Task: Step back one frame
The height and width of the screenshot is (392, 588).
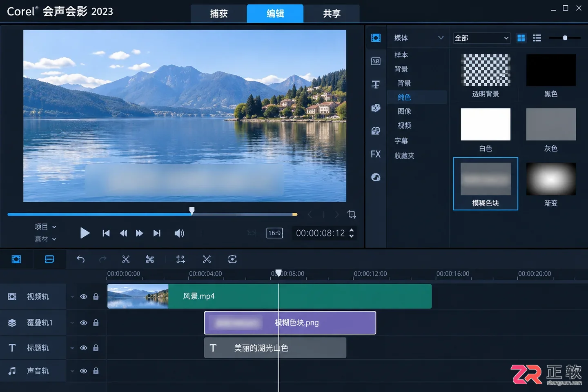Action: [123, 233]
